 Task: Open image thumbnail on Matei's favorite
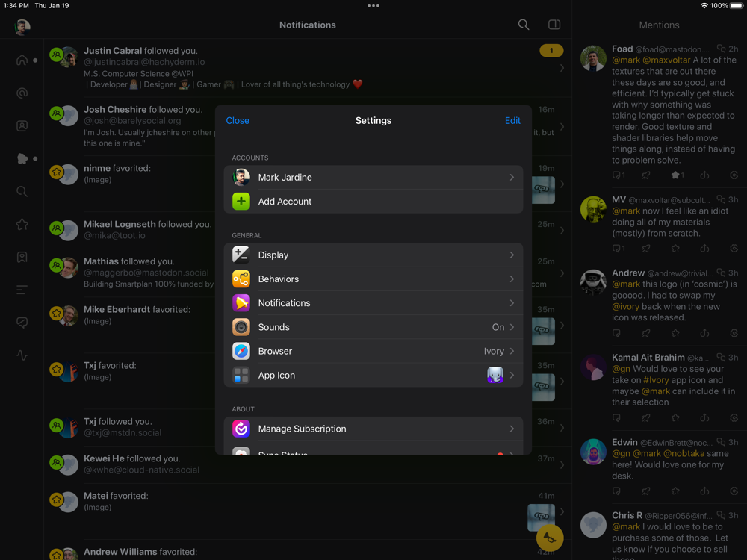(541, 517)
